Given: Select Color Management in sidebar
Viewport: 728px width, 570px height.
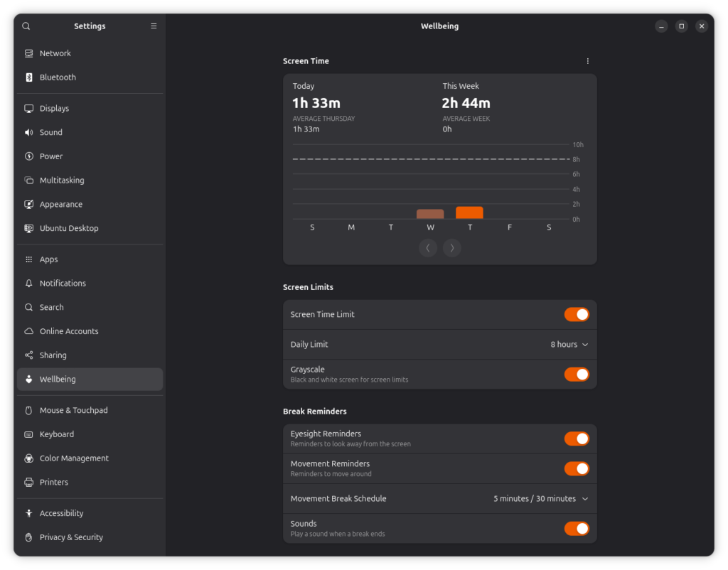Looking at the screenshot, I should [x=90, y=458].
